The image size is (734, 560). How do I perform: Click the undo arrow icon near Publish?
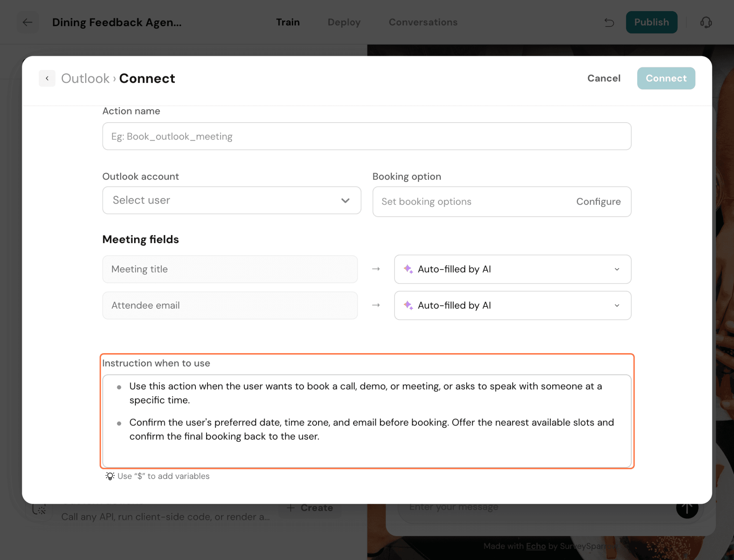pos(609,22)
